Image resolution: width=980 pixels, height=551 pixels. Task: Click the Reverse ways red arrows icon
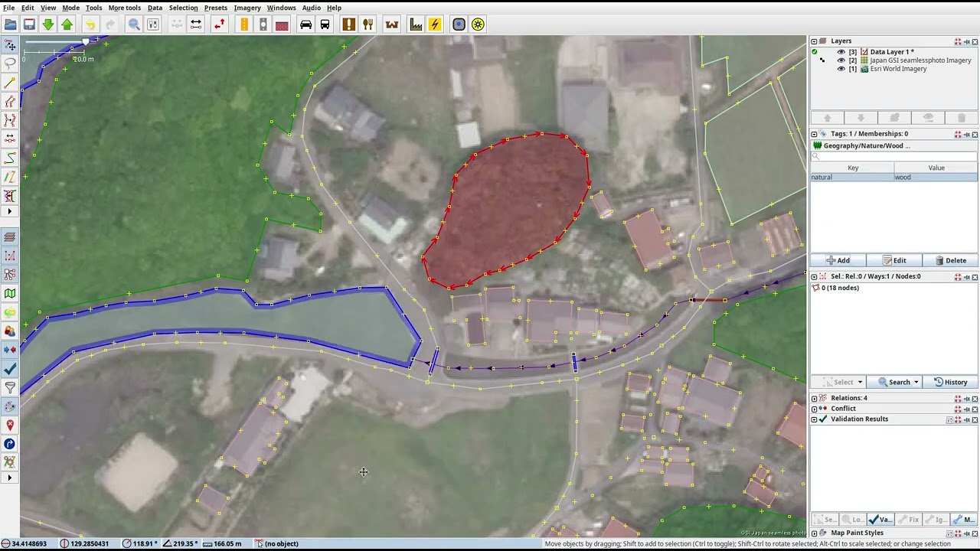coord(220,24)
